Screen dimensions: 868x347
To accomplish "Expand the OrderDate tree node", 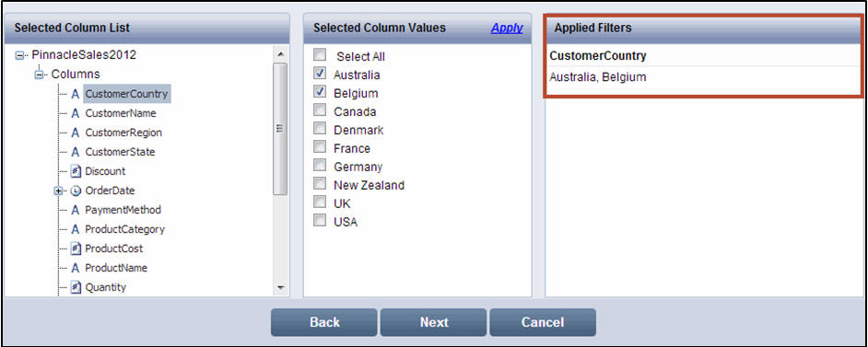I will point(59,191).
